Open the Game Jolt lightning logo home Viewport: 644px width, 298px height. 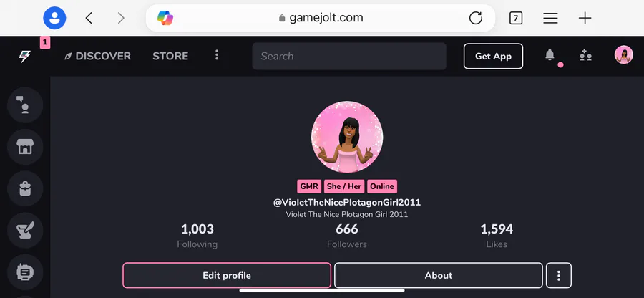(x=24, y=57)
